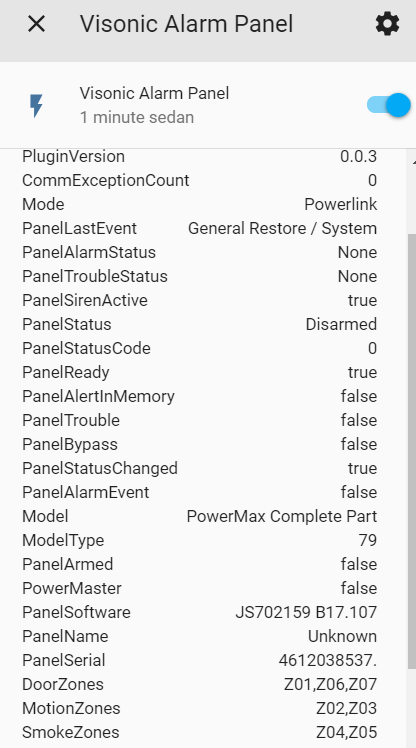Click the SmokeZones Z04,Z05 value
Image resolution: width=416 pixels, height=748 pixels.
(x=347, y=732)
